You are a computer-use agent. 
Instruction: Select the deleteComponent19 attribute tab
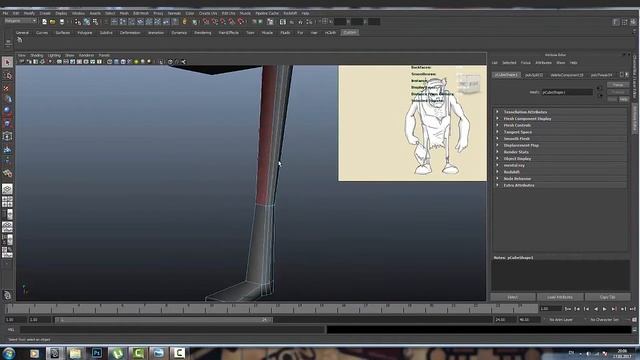567,75
